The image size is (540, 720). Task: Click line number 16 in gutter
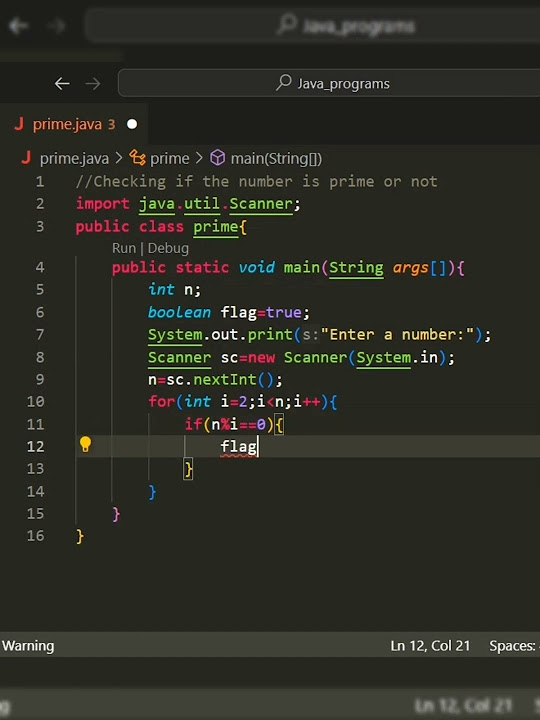point(35,536)
